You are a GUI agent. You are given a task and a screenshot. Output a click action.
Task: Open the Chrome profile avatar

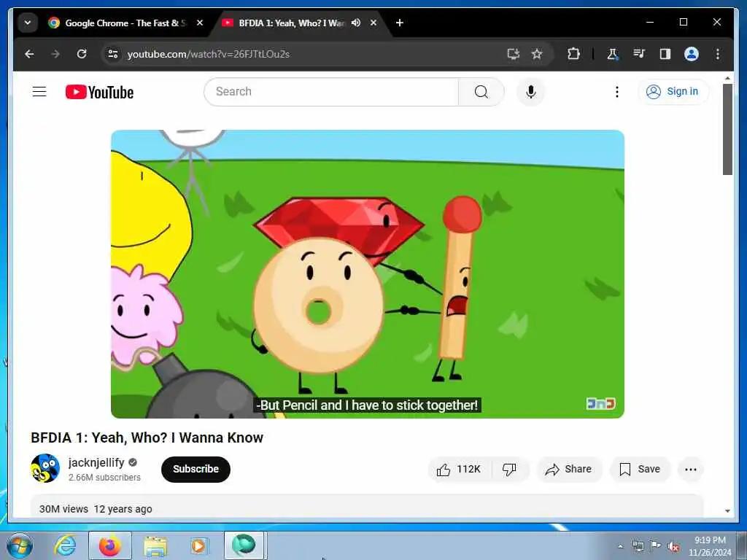(692, 54)
